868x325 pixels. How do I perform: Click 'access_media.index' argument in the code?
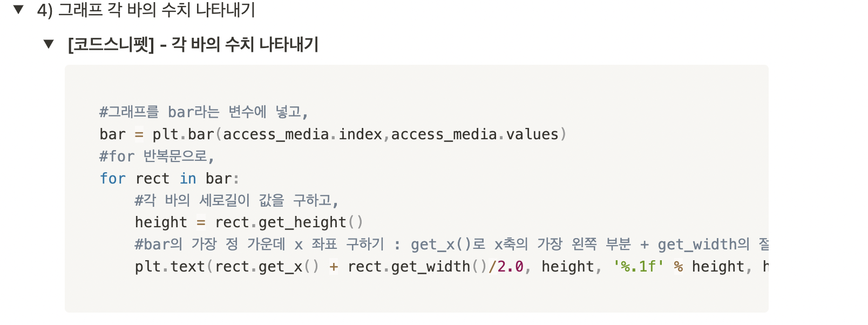tap(302, 134)
